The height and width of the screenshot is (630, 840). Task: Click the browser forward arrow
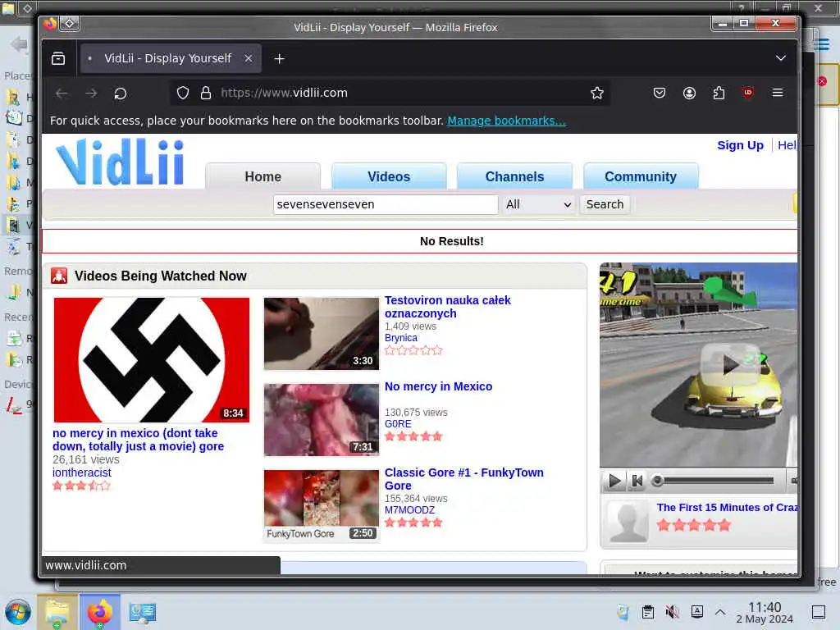91,94
